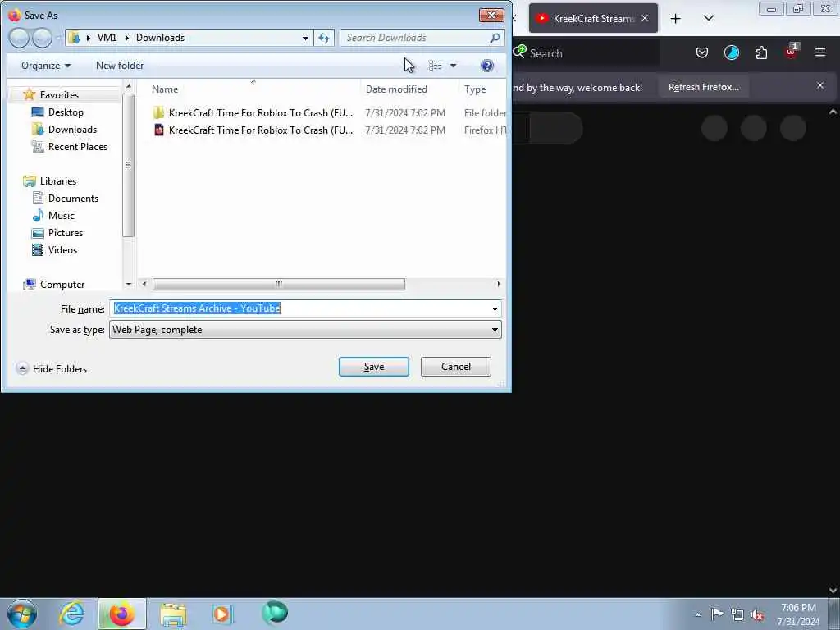
Task: Open Firefox hamburger application menu
Action: [x=820, y=52]
